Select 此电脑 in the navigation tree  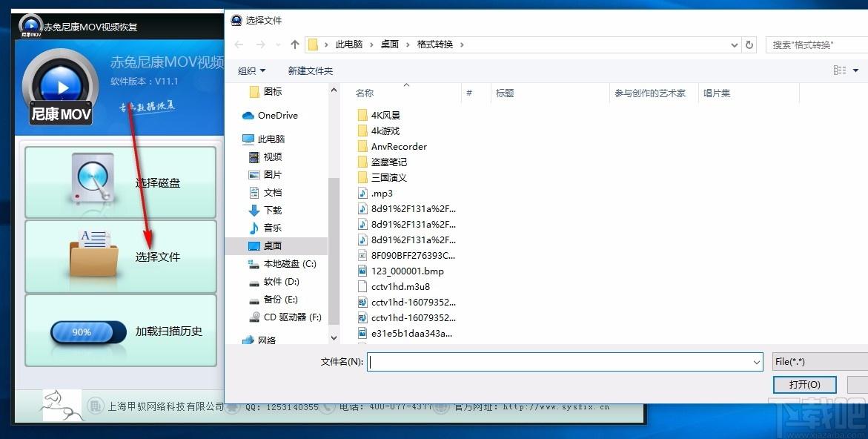pyautogui.click(x=264, y=139)
